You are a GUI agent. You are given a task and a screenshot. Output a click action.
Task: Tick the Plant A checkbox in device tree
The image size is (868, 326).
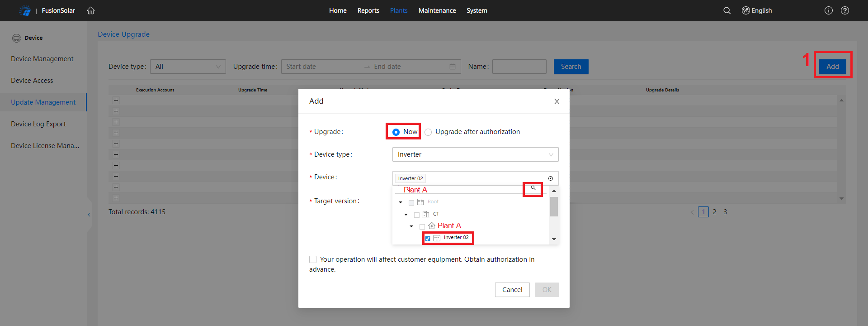(x=422, y=226)
